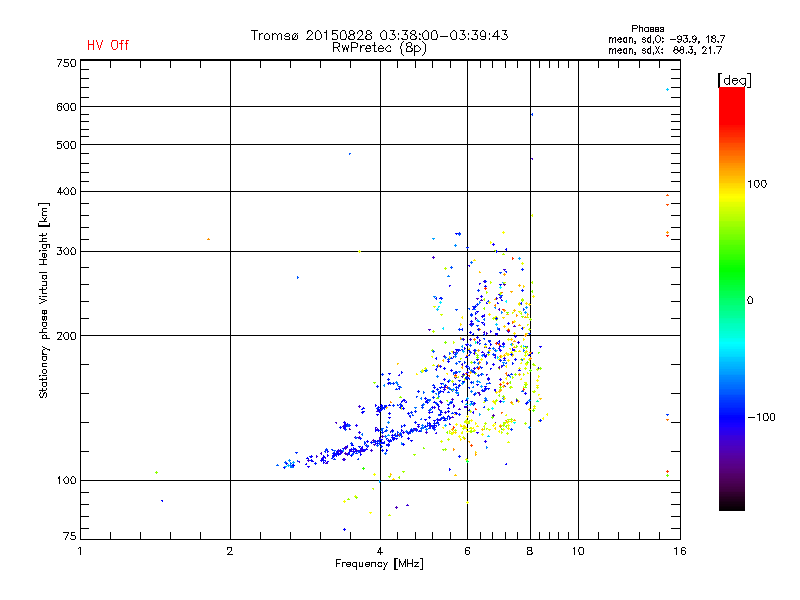The width and height of the screenshot is (800, 600).
Task: Click the y-axis tick label '600'
Action: (66, 107)
